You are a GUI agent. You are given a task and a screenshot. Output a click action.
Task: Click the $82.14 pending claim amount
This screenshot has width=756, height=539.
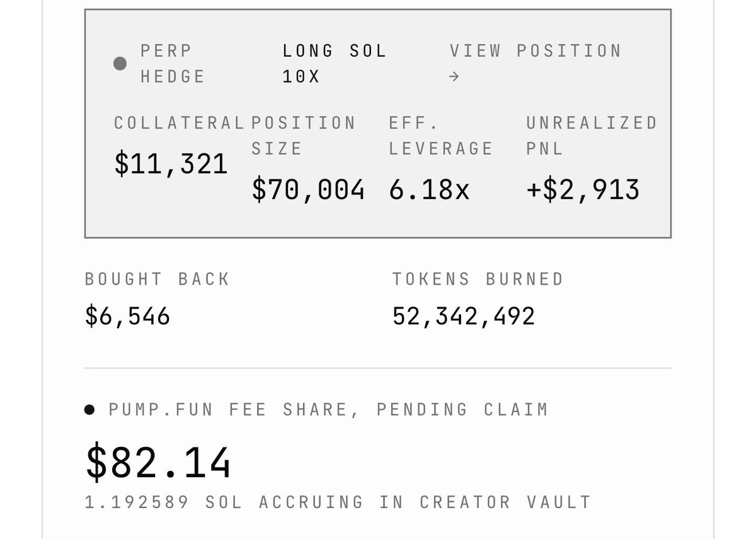coord(158,462)
